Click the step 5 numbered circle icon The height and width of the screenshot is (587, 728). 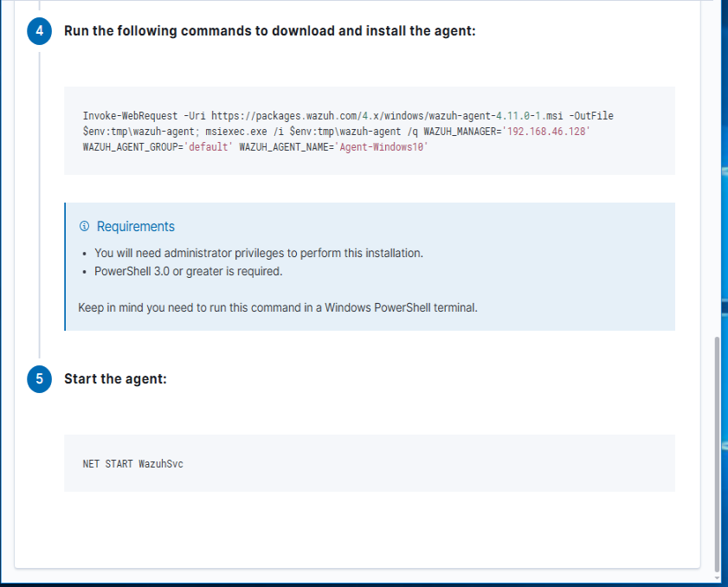(40, 379)
